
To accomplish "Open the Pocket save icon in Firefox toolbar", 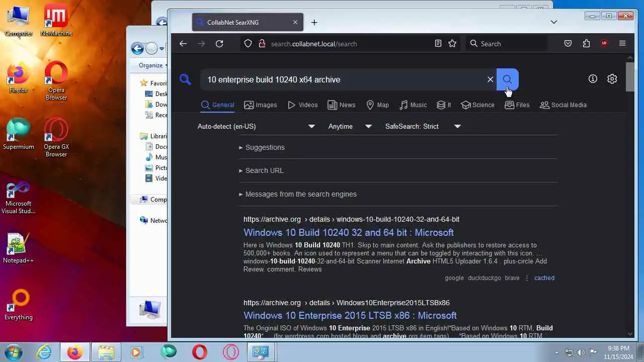I will pyautogui.click(x=568, y=44).
